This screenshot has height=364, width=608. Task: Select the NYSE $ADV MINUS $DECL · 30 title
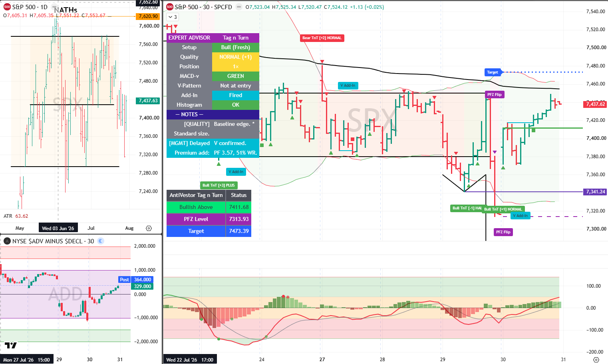point(53,241)
